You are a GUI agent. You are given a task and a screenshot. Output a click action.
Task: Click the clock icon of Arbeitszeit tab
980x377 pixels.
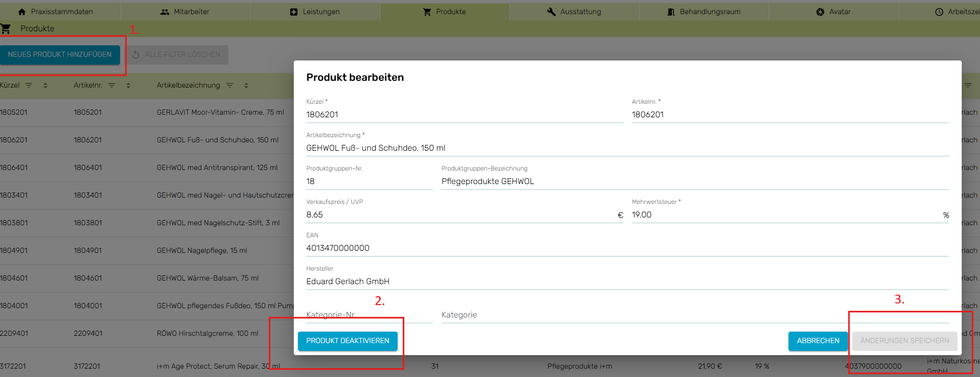pos(939,11)
